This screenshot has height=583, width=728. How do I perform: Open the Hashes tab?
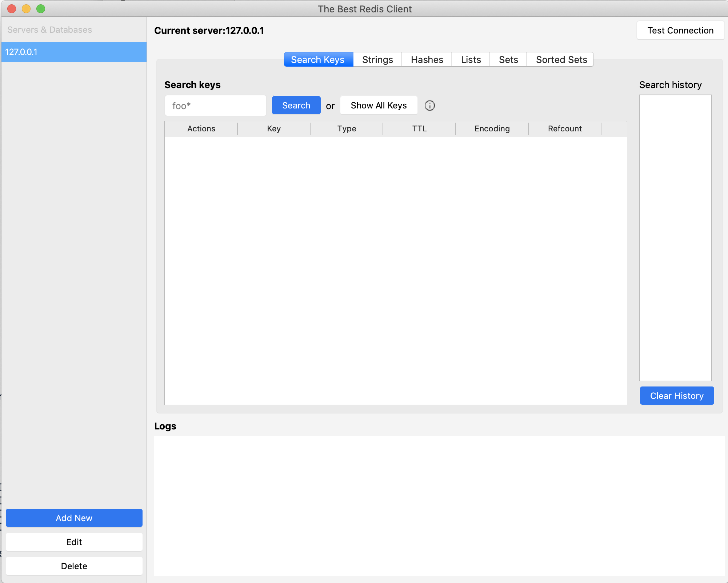click(x=427, y=60)
